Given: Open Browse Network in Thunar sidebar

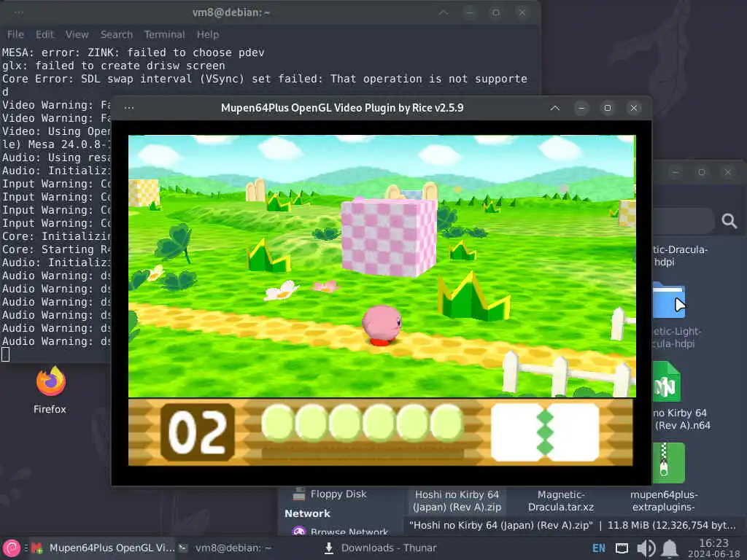Looking at the screenshot, I should click(341, 532).
